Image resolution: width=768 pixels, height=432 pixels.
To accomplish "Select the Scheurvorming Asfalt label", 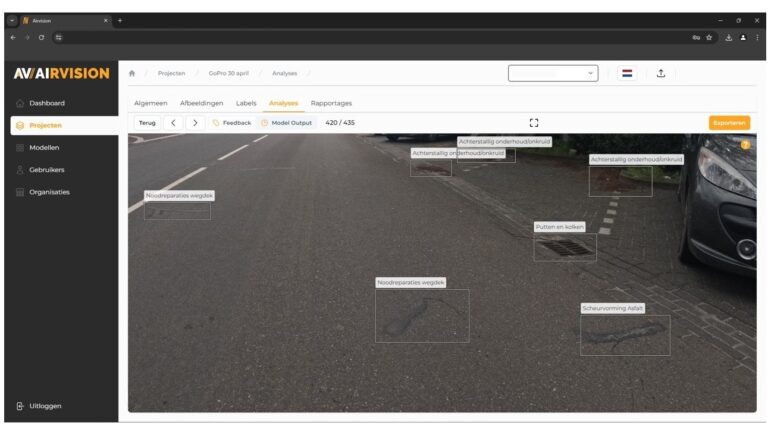I will pos(613,309).
